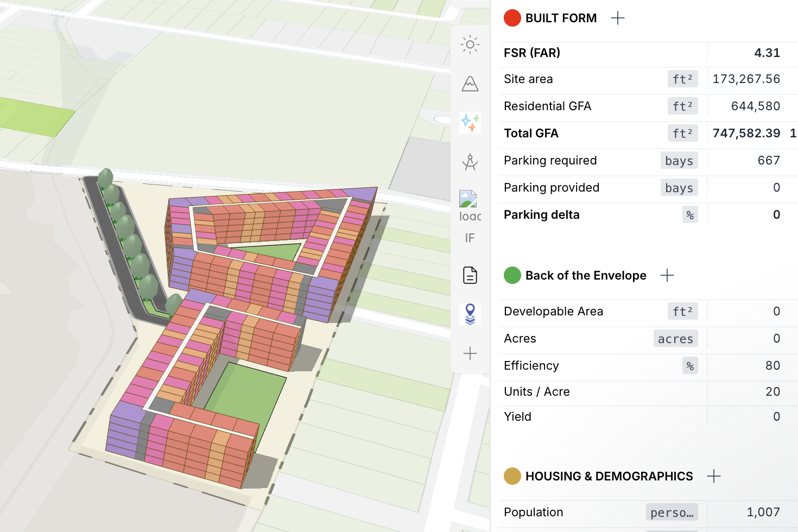Click the broken image 'load' icon
Screen dimensions: 798x532
470,206
